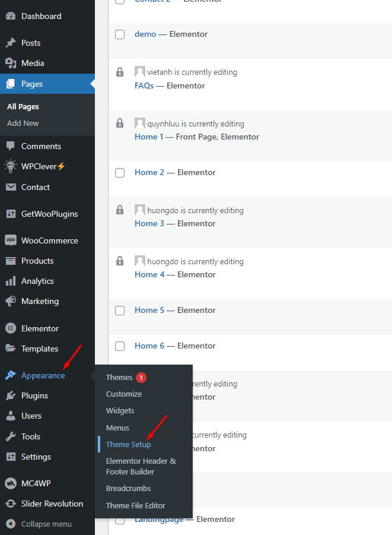Click the Themes update count badge
Screen dimensions: 392x535
(141, 378)
